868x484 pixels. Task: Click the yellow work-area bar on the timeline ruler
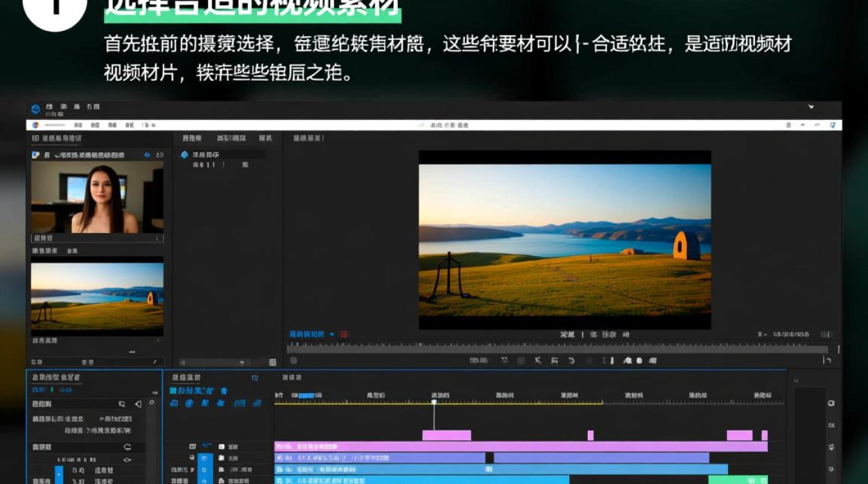click(x=439, y=403)
